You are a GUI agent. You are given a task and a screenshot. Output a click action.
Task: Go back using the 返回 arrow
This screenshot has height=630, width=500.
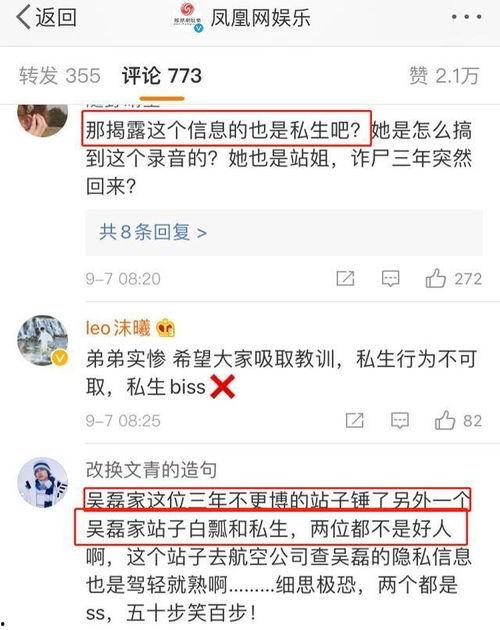coord(46,18)
